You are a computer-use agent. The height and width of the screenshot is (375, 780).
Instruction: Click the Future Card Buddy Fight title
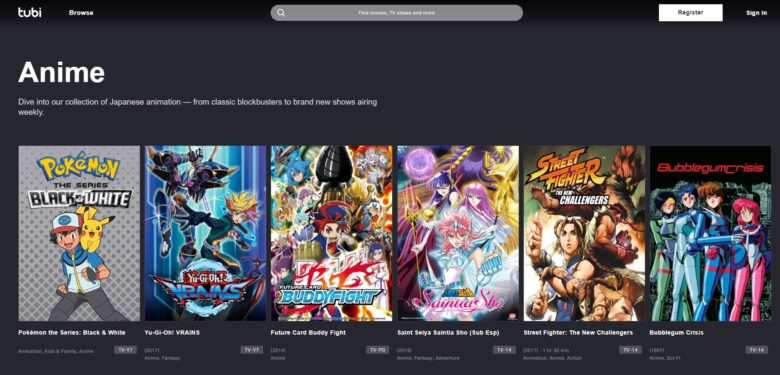[x=308, y=332]
